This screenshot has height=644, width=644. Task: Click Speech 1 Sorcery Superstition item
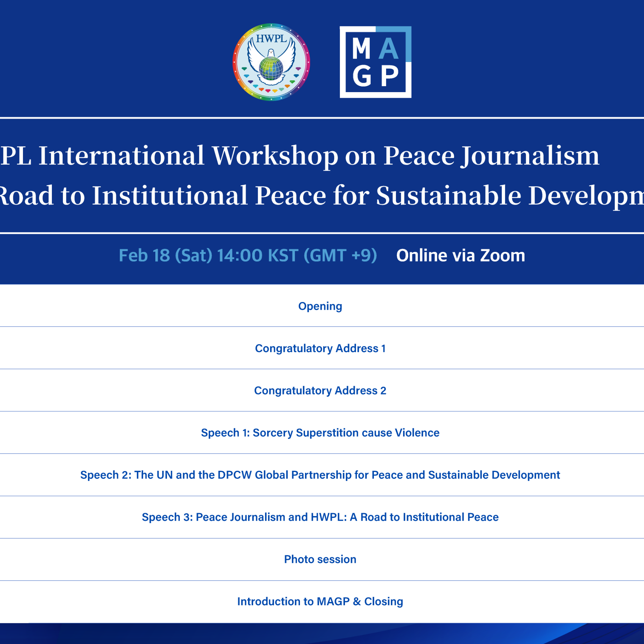click(320, 433)
